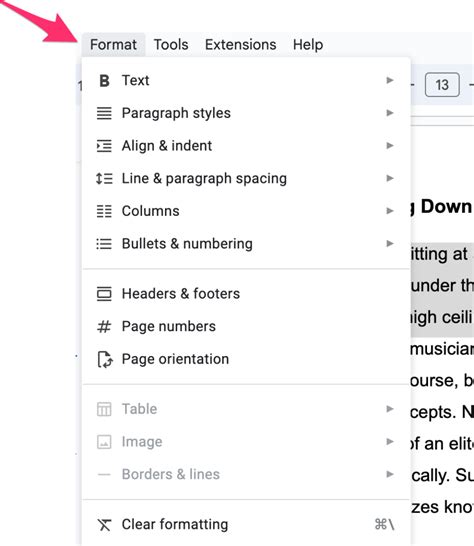Click the font size field showing 13
Image resolution: width=474 pixels, height=546 pixels.
[x=442, y=85]
